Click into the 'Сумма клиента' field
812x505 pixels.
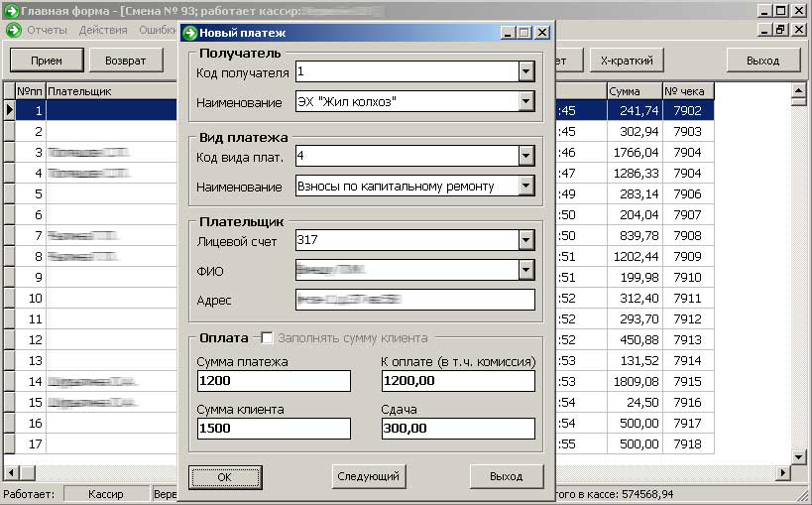click(274, 429)
